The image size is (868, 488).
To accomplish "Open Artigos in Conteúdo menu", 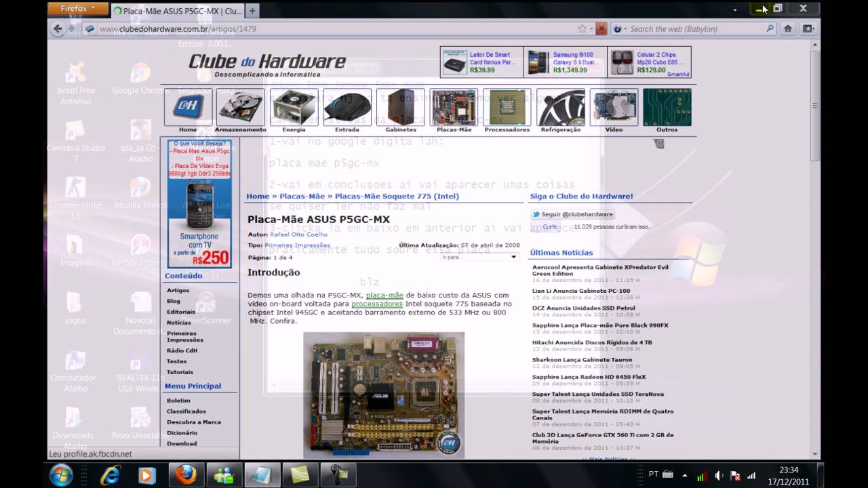I will point(178,290).
